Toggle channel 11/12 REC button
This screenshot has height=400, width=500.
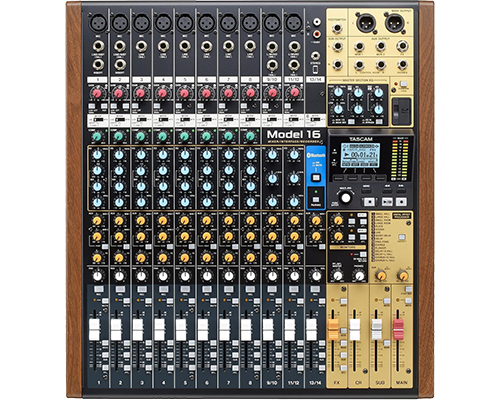(294, 289)
